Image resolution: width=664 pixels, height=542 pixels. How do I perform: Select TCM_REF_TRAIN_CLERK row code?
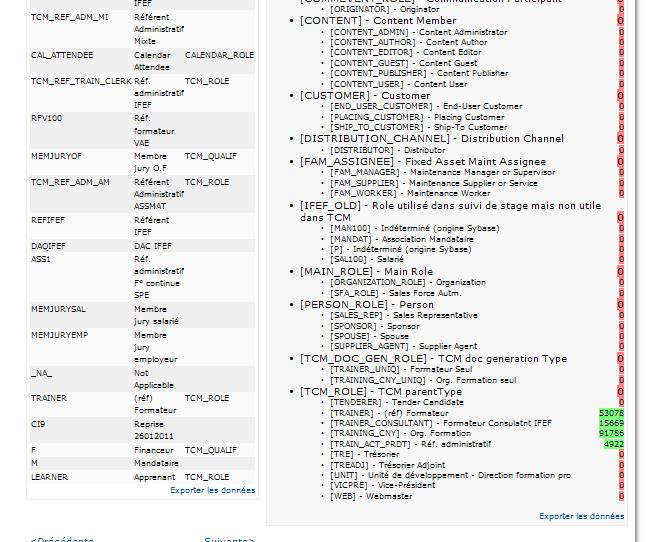pos(81,81)
